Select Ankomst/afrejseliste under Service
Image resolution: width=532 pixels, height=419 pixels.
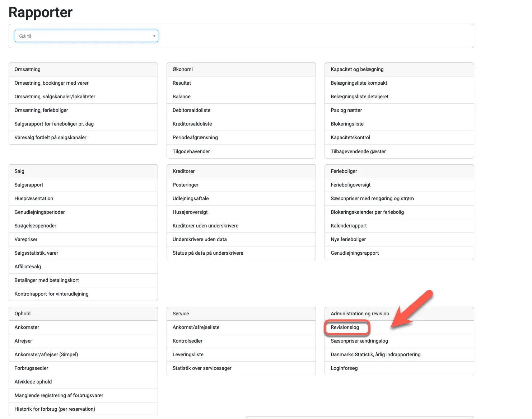(196, 327)
